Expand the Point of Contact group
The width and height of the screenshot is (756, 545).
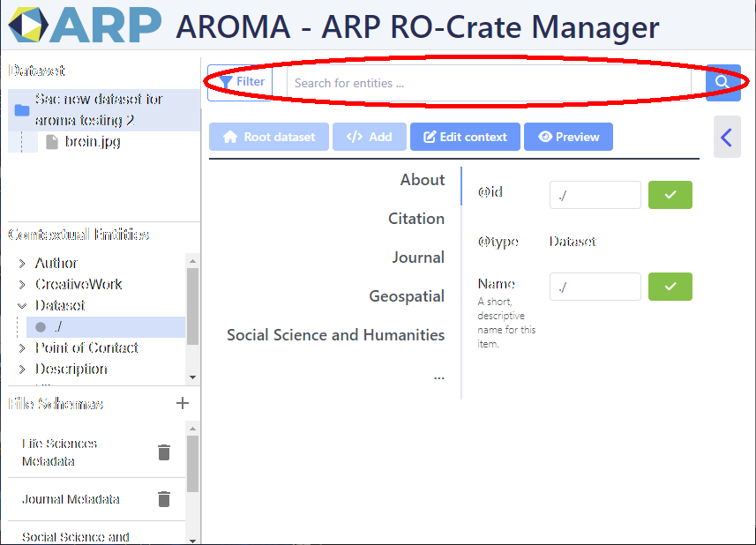[22, 348]
